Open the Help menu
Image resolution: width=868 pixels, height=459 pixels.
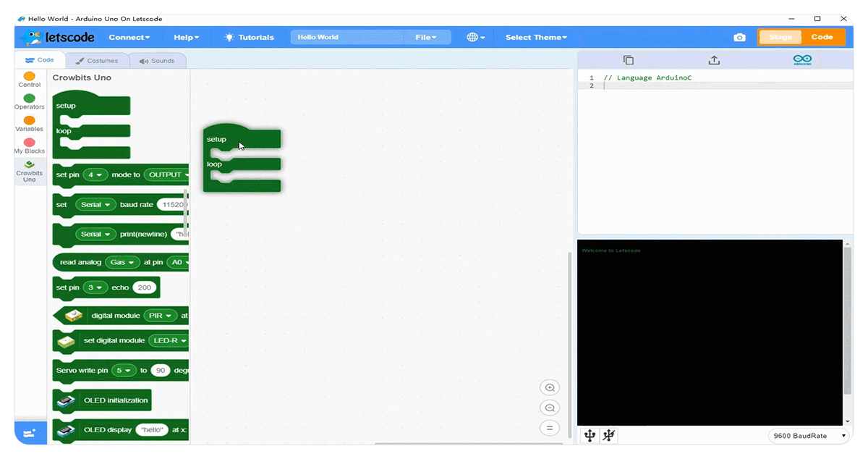click(186, 37)
